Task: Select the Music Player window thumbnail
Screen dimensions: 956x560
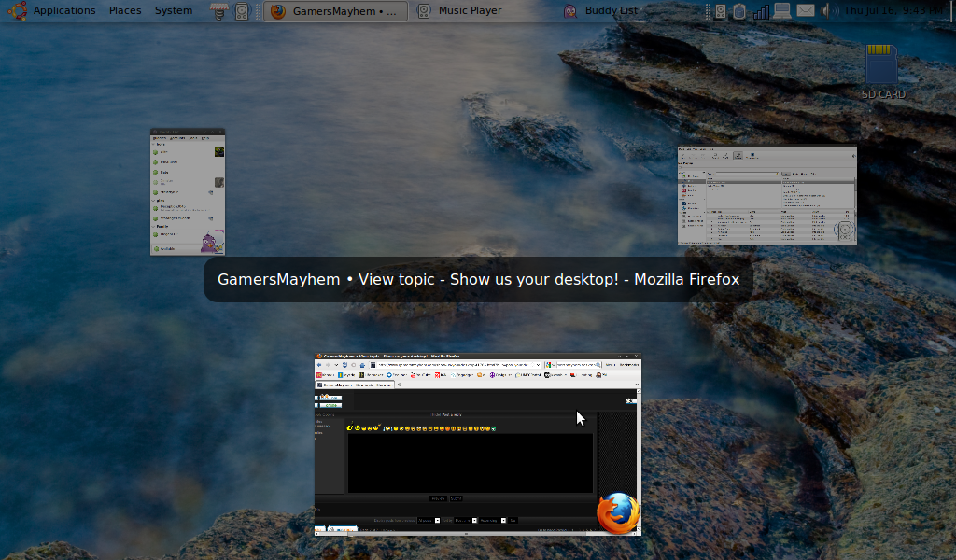Action: [x=767, y=195]
